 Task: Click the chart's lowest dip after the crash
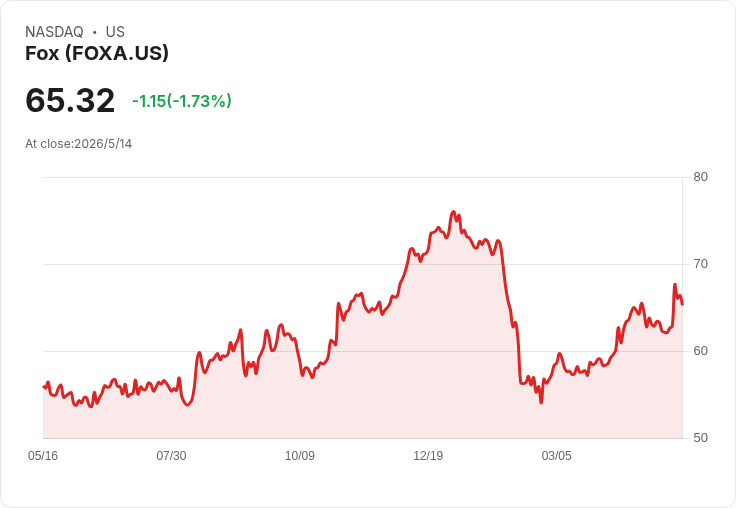[541, 402]
